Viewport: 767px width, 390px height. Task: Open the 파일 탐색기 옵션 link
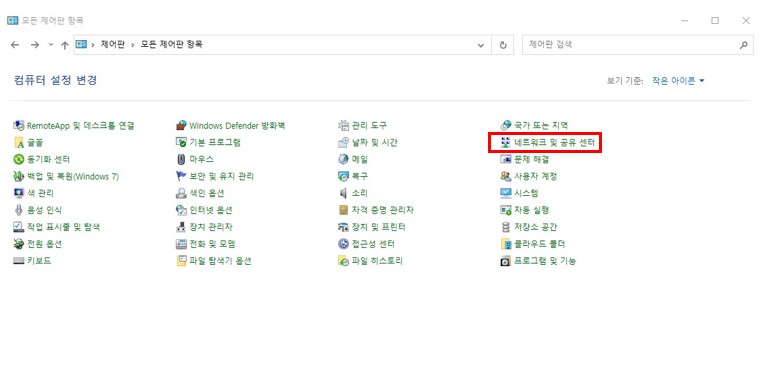221,261
